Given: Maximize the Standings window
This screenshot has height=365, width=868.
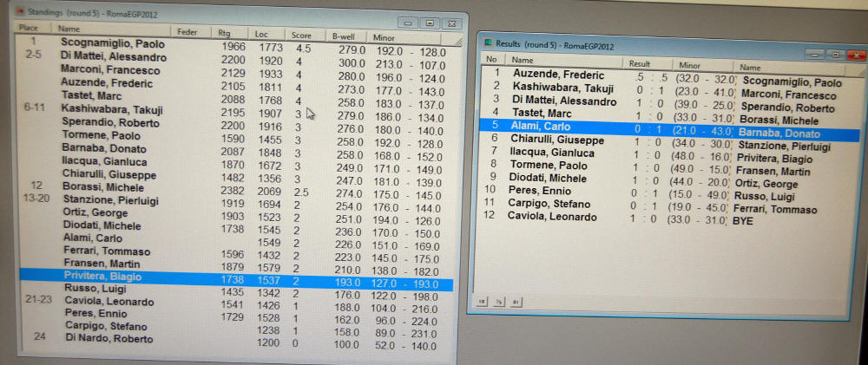Looking at the screenshot, I should [x=430, y=23].
